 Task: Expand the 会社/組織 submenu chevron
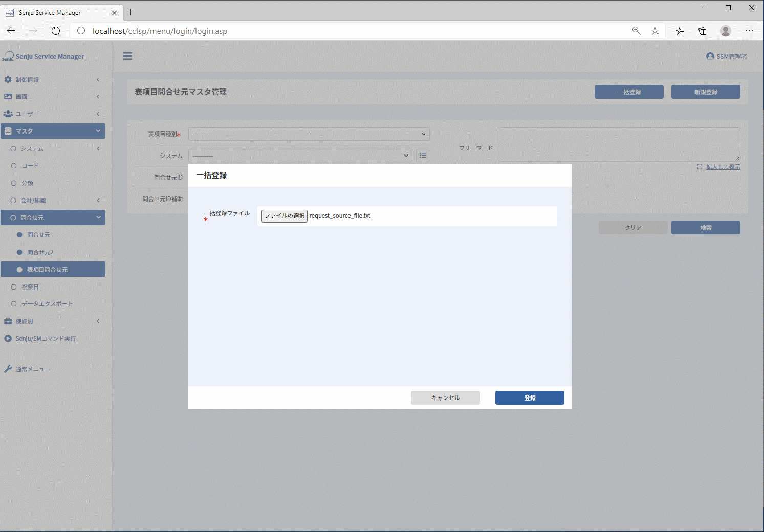[x=98, y=201]
